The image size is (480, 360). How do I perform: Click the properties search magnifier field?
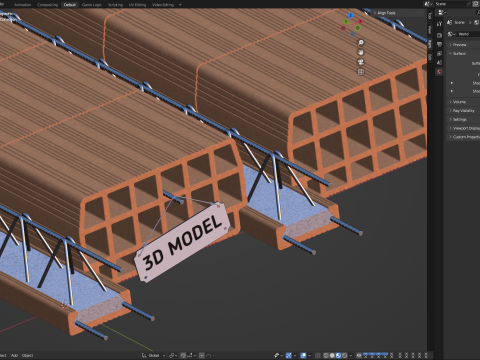coord(478,13)
